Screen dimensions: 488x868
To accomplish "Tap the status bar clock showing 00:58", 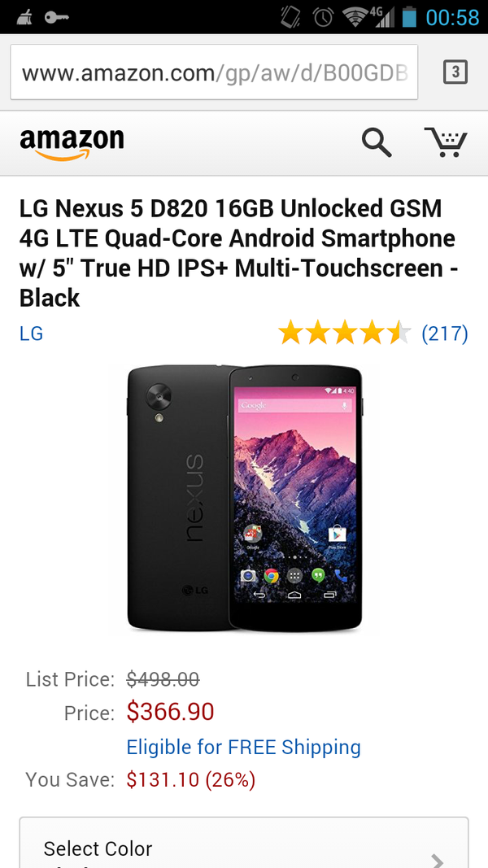I will 452,18.
